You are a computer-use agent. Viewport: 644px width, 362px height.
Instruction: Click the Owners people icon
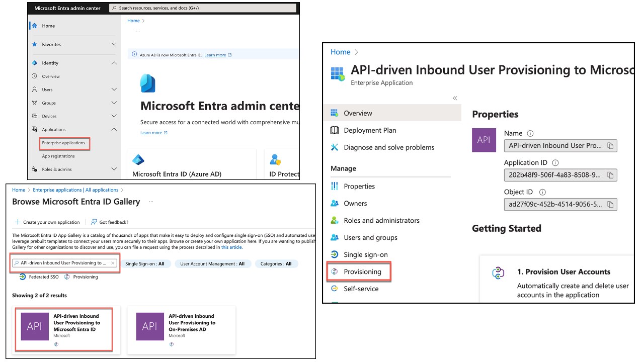(x=335, y=203)
